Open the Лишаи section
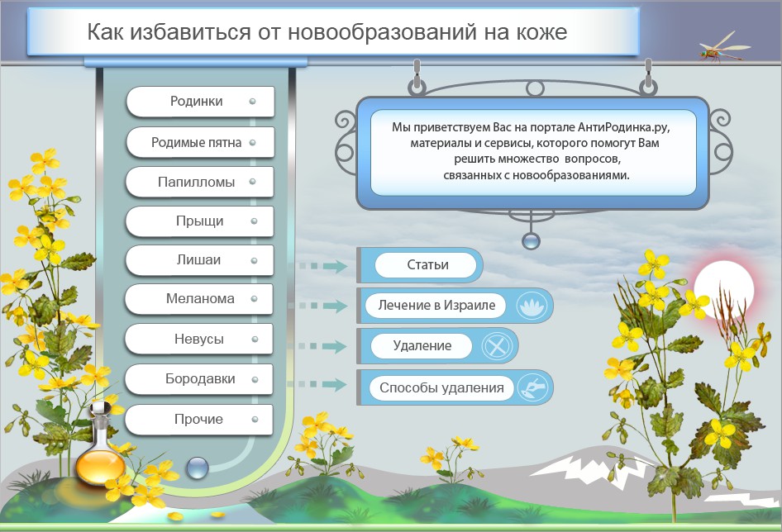This screenshot has width=782, height=532. 200,259
